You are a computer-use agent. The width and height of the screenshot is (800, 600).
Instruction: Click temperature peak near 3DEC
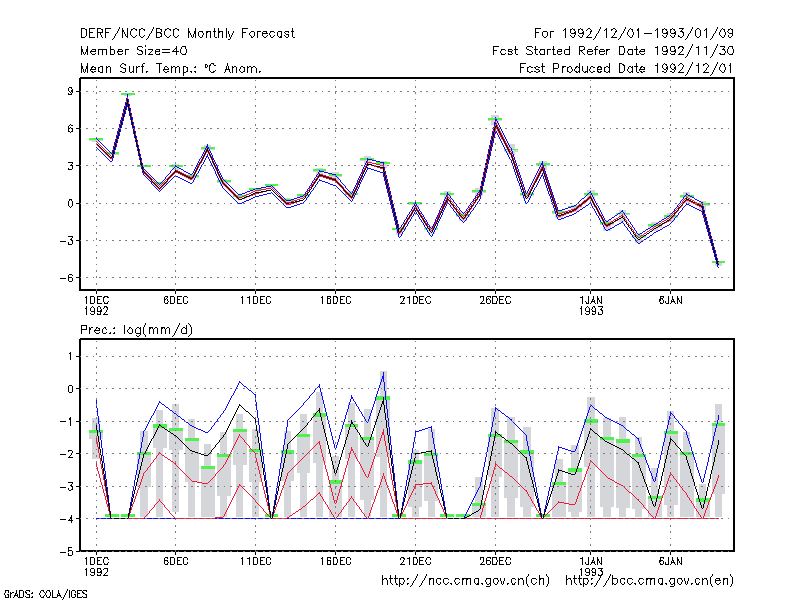point(128,97)
